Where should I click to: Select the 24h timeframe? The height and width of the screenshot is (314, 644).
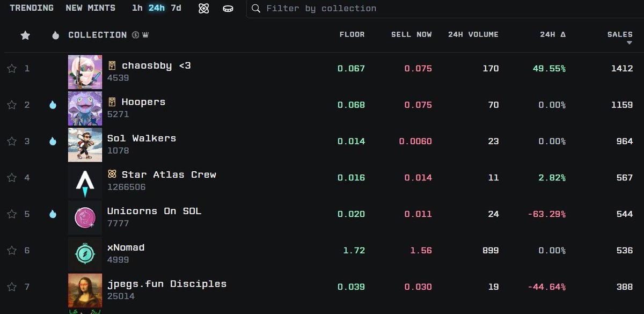tap(157, 8)
